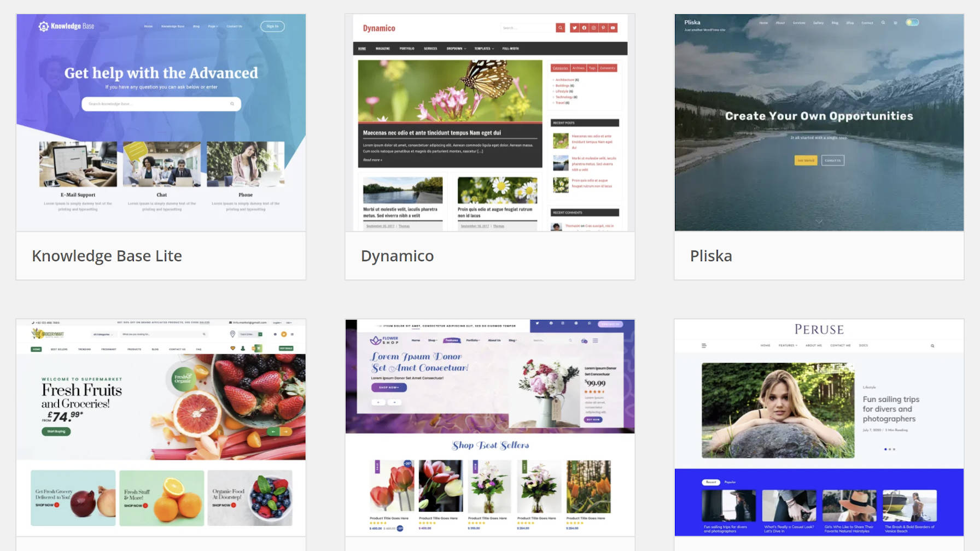This screenshot has width=980, height=551.
Task: Click the Shop Now button in Flower Shop
Action: pos(389,388)
